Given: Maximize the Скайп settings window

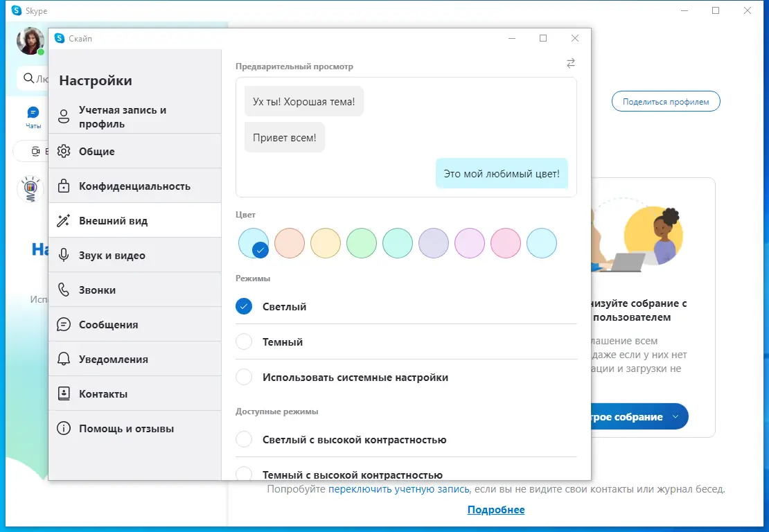Looking at the screenshot, I should click(543, 38).
